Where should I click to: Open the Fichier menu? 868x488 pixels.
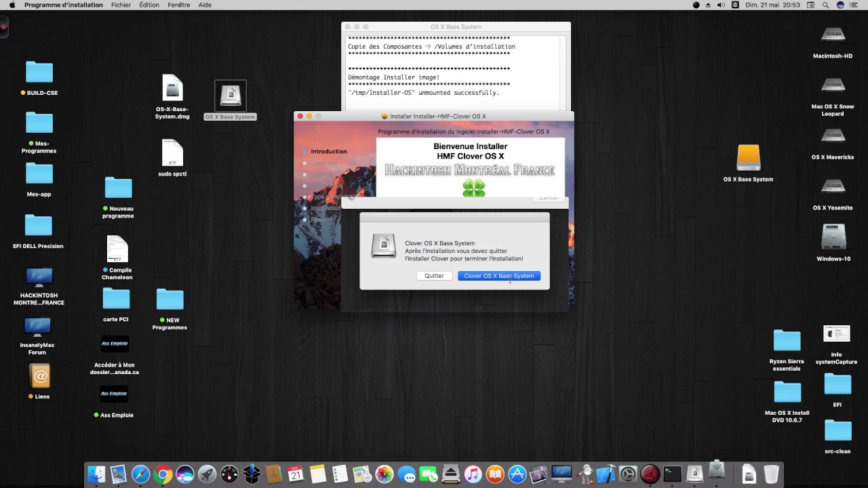[121, 5]
